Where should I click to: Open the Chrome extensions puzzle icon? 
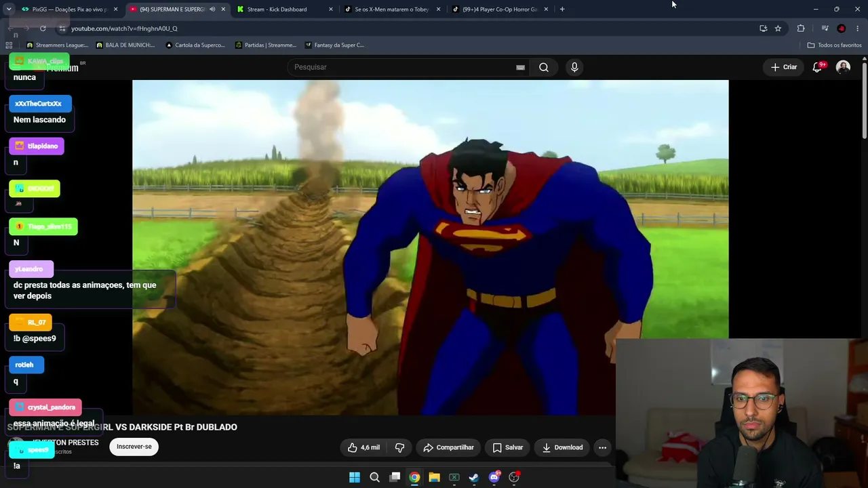801,28
